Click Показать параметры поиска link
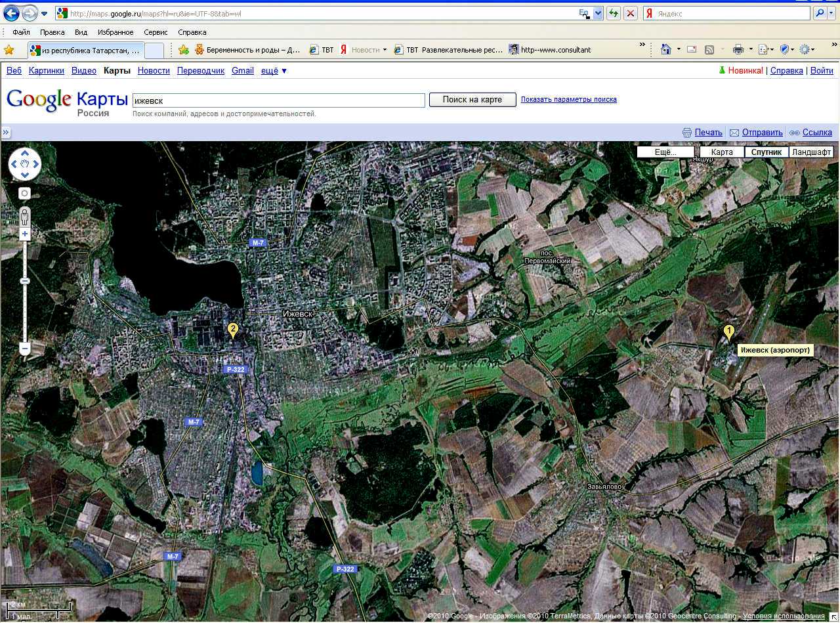 [x=568, y=100]
